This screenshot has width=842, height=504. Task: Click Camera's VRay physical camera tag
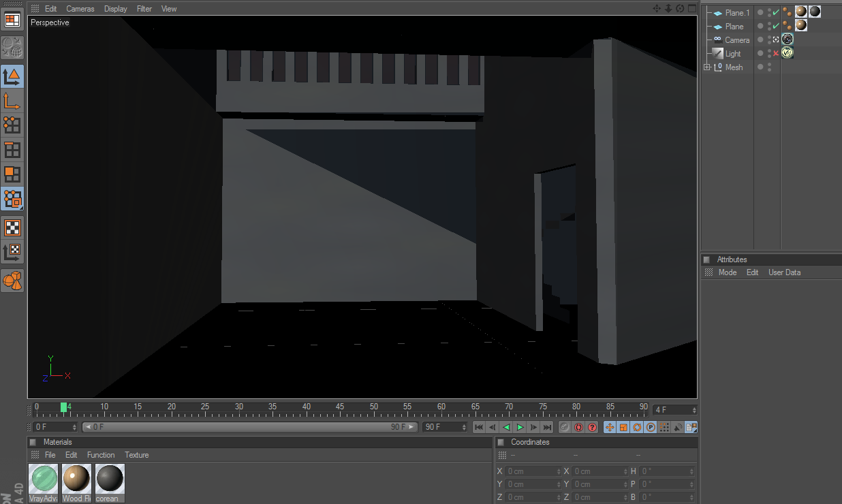[x=788, y=40]
